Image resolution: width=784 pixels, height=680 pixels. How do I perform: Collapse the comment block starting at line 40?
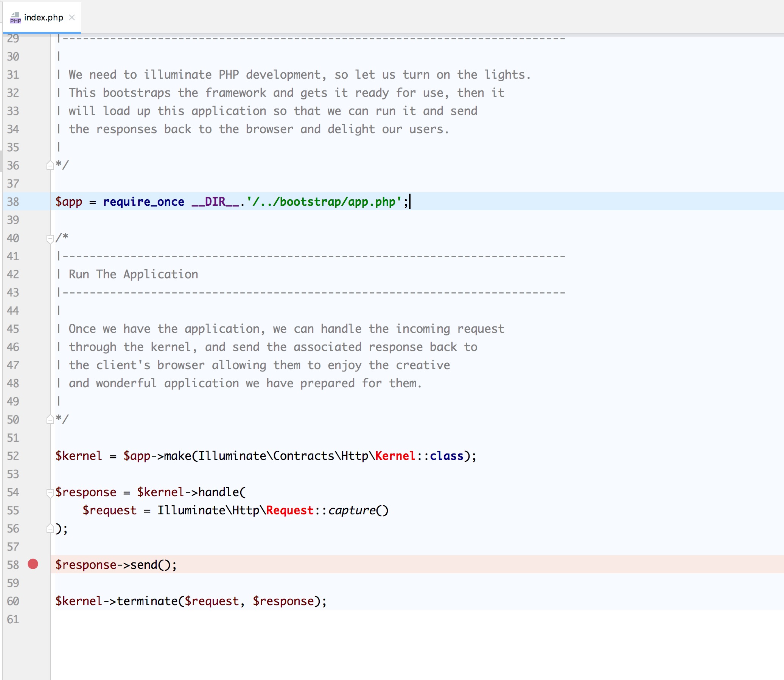pos(50,239)
